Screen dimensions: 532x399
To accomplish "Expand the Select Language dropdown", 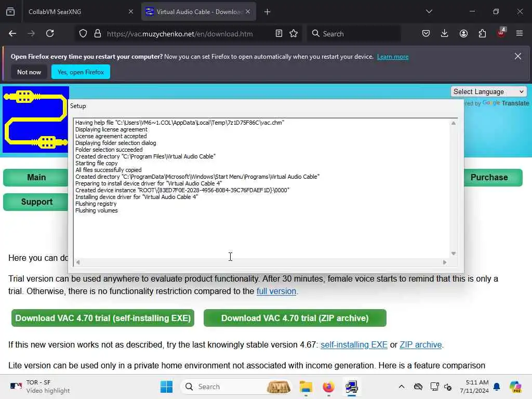I will click(x=488, y=91).
